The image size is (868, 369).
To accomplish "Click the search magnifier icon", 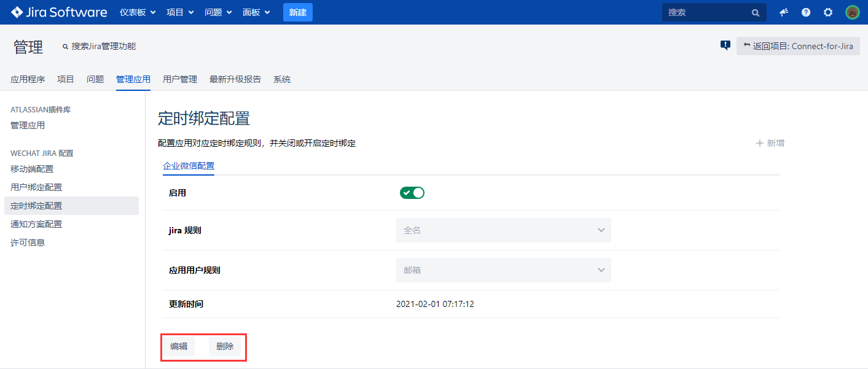I will 756,12.
